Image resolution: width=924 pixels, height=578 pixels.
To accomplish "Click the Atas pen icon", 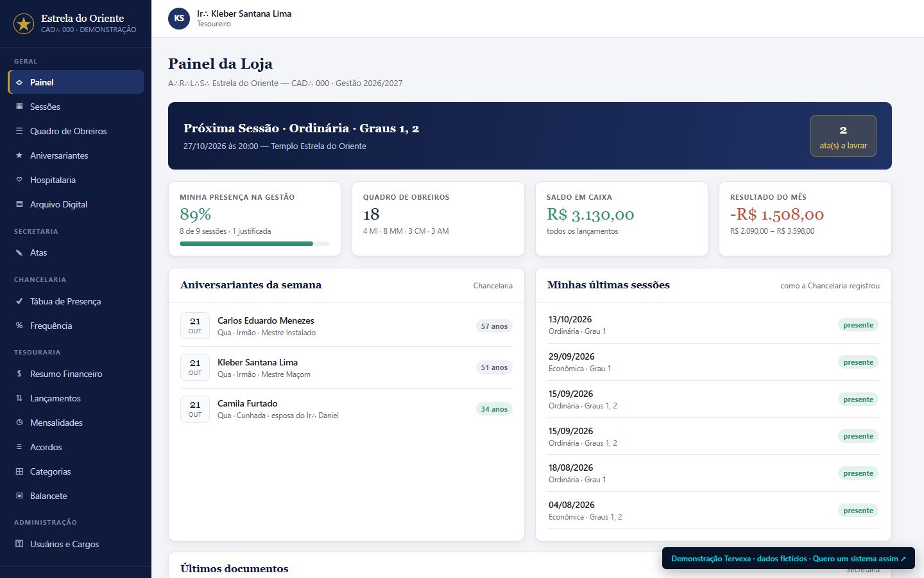I will (19, 252).
